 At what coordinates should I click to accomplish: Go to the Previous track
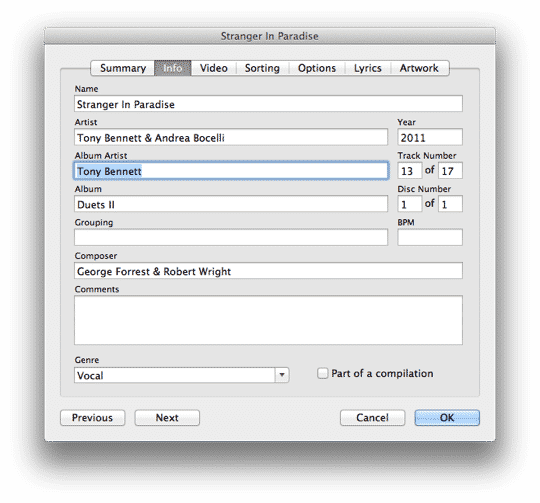(x=92, y=418)
